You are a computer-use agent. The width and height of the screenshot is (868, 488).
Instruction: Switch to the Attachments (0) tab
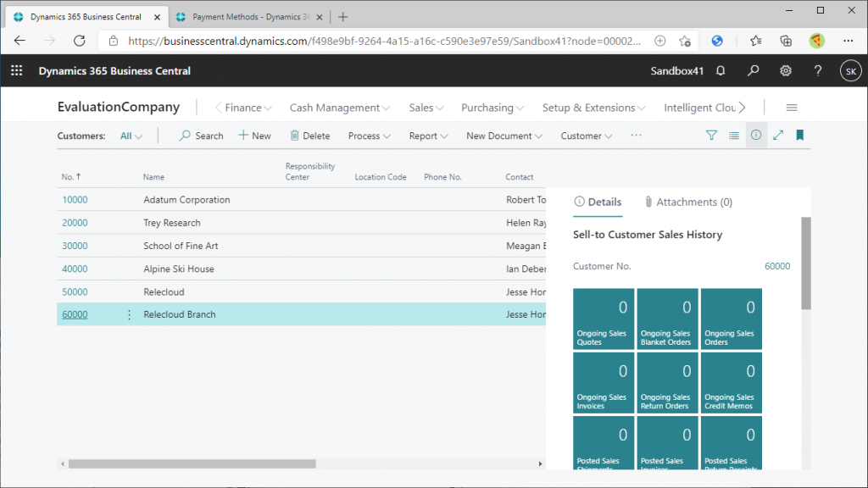point(688,202)
